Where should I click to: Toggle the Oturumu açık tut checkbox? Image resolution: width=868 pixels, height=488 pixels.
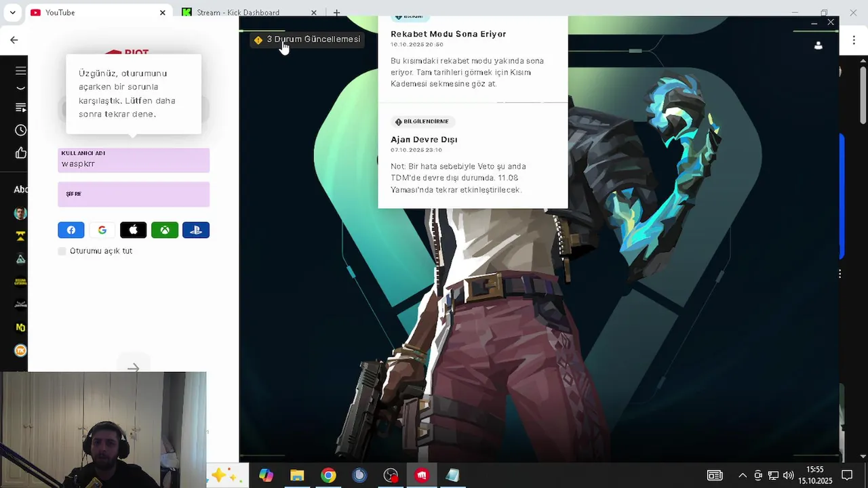pos(62,251)
